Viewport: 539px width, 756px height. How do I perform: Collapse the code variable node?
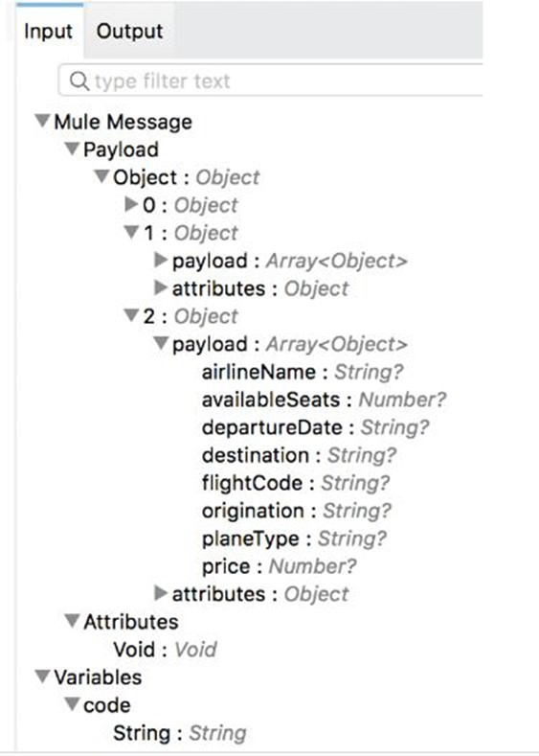pyautogui.click(x=72, y=704)
